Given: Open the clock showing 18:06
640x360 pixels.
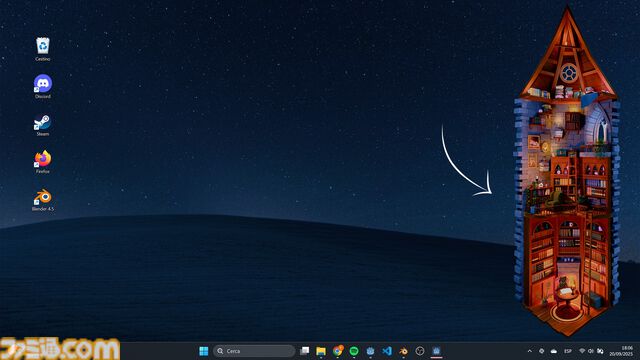Looking at the screenshot, I should click(621, 351).
